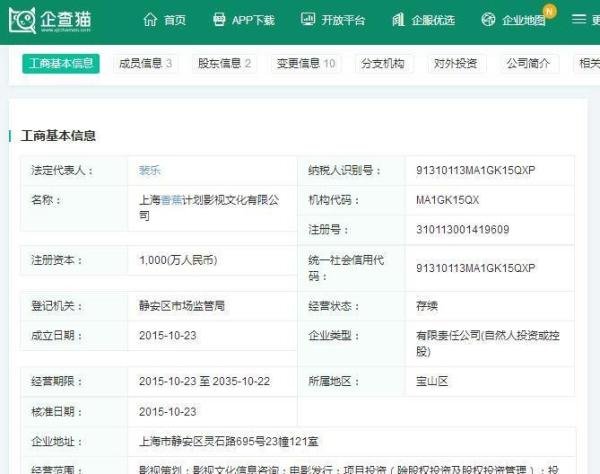
Task: Click the 注册号 label
Action: pyautogui.click(x=328, y=230)
